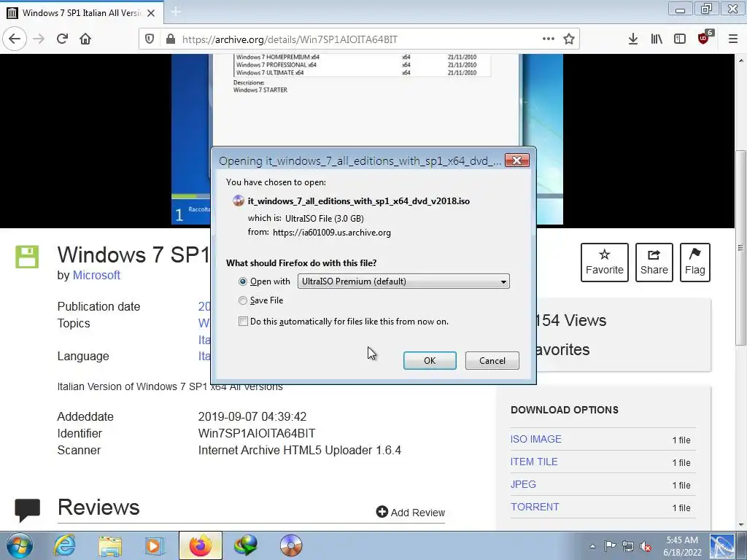
Task: Click the Addeddate value 2019-09-07 04:39:42
Action: pos(252,416)
